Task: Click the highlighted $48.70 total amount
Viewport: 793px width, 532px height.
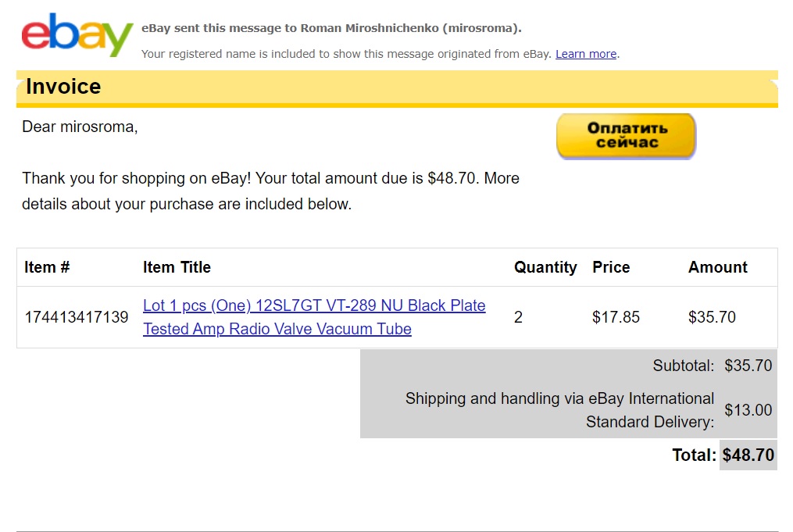Action: (748, 455)
